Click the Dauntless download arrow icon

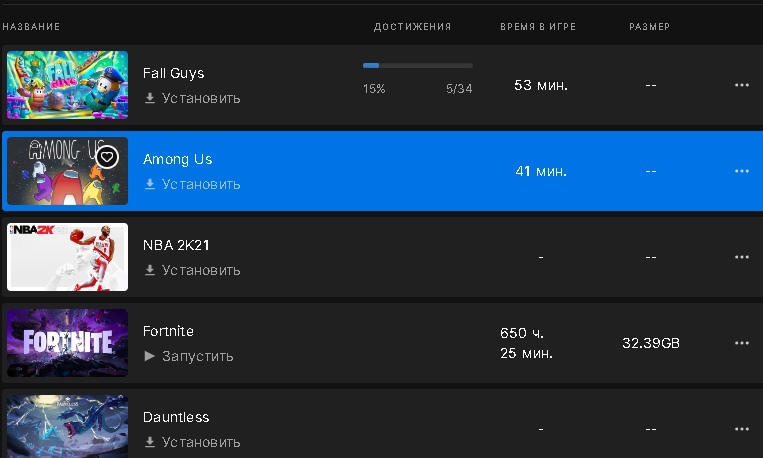(x=150, y=442)
